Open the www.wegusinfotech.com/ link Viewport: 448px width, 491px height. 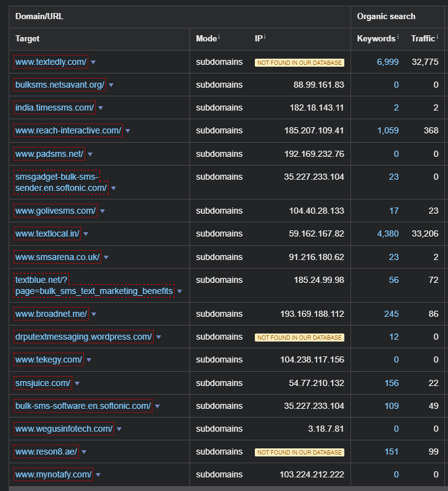64,429
